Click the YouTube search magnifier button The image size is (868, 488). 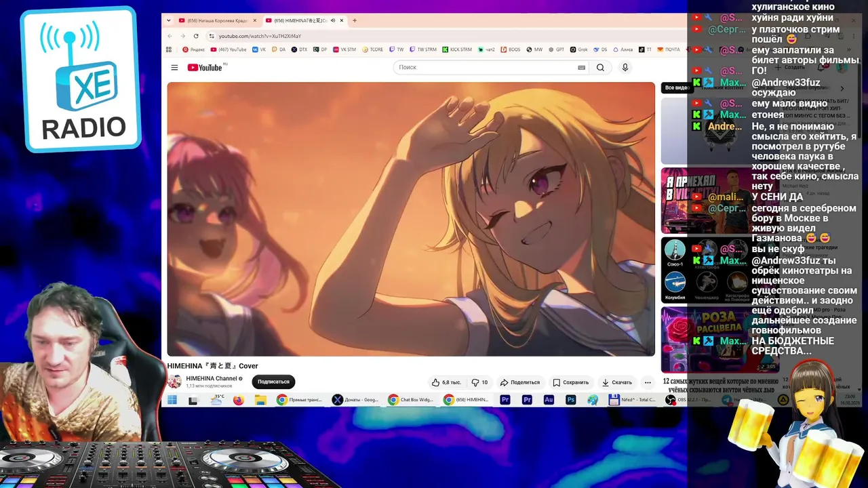tap(600, 67)
